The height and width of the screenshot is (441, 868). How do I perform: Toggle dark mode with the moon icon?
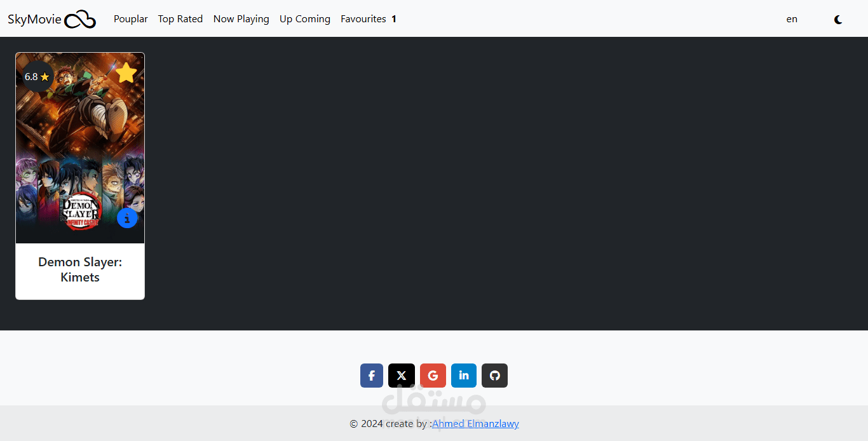tap(838, 20)
